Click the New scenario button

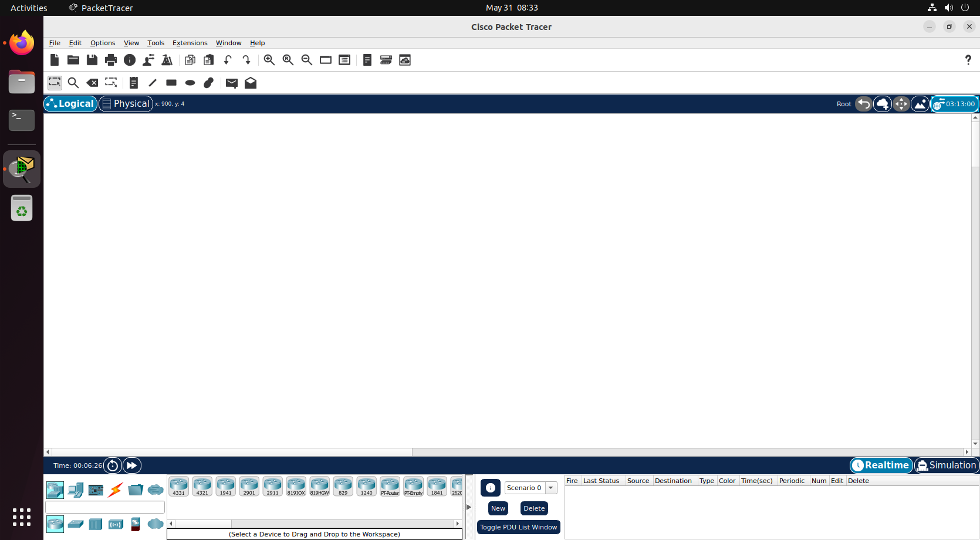(498, 508)
